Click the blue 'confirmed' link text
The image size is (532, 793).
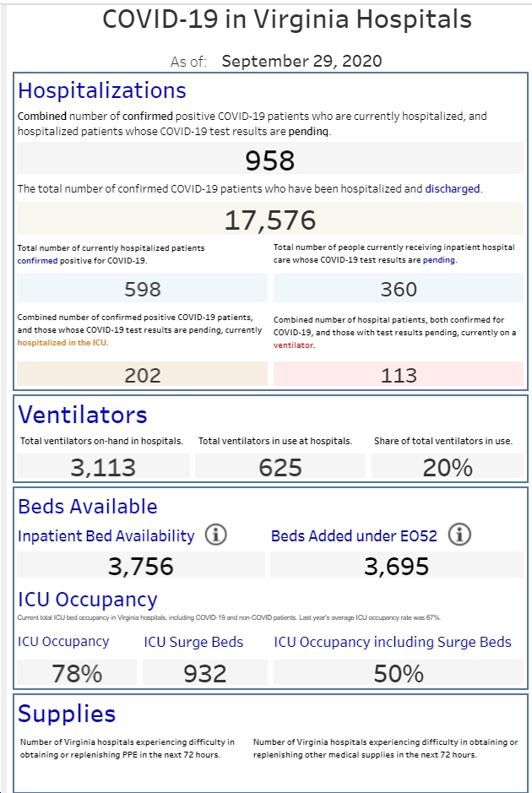pyautogui.click(x=37, y=261)
